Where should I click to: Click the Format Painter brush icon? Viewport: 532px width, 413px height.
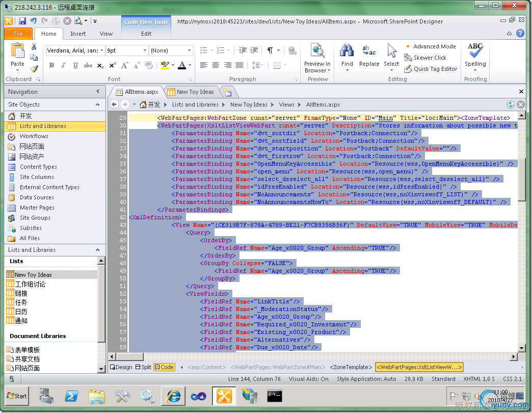click(34, 69)
